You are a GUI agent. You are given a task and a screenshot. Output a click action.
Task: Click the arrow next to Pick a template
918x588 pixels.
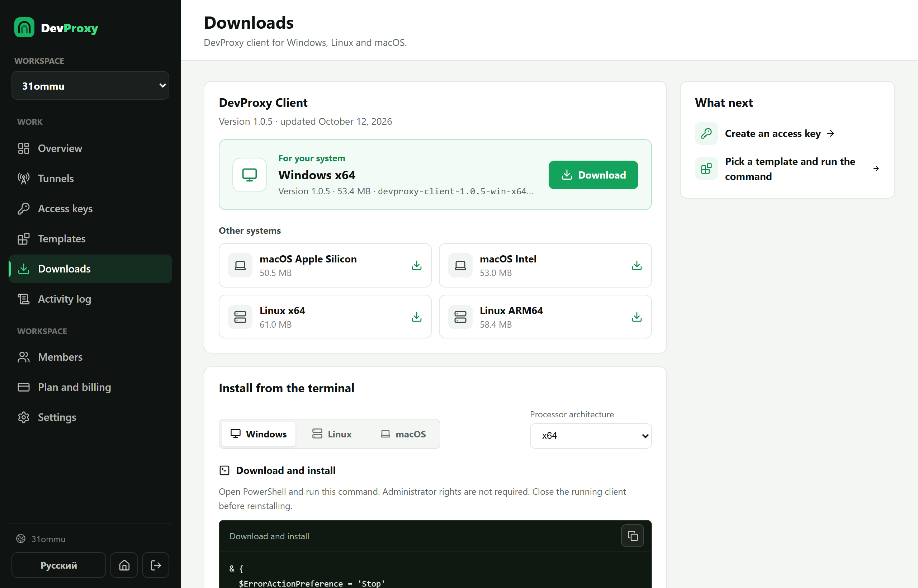(x=876, y=169)
